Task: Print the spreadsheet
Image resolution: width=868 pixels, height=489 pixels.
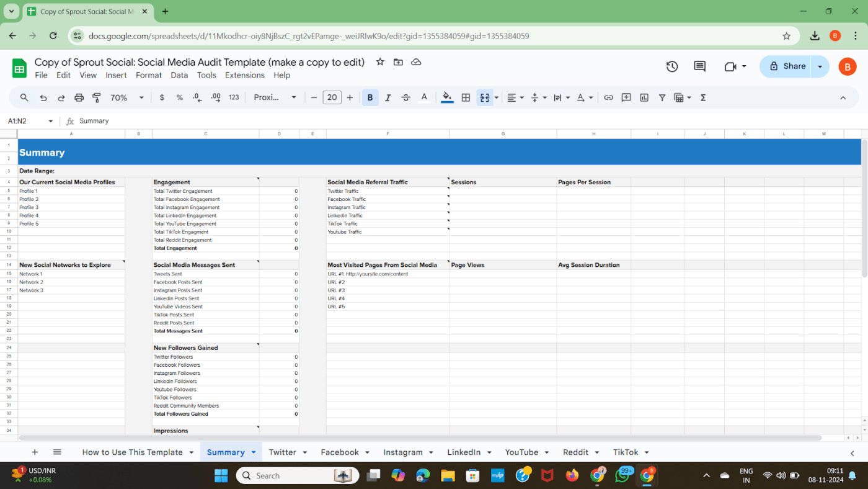Action: [79, 97]
